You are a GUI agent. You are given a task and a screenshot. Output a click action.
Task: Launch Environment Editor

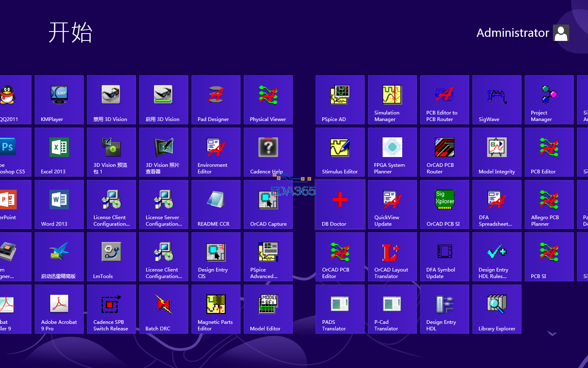(216, 152)
